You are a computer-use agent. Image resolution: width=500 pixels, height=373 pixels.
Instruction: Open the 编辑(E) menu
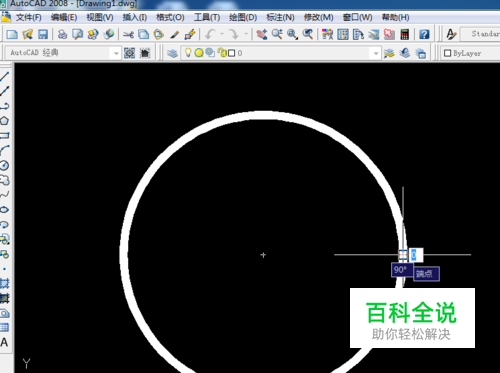(64, 17)
